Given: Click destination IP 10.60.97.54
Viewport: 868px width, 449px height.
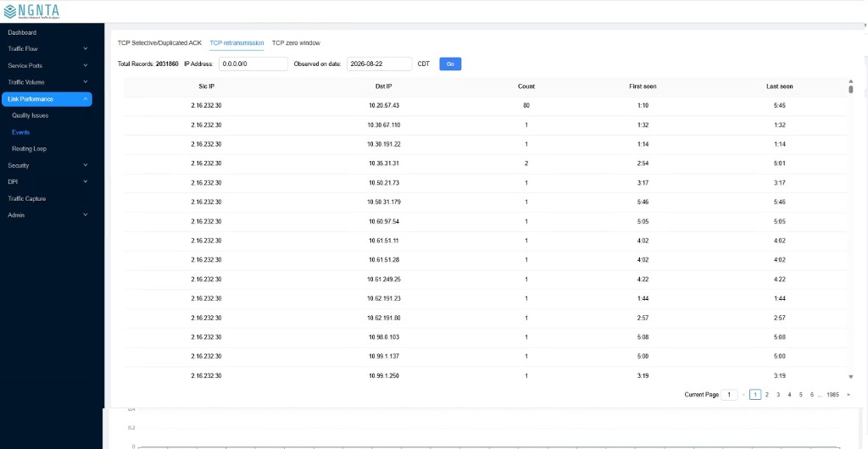Looking at the screenshot, I should point(384,221).
